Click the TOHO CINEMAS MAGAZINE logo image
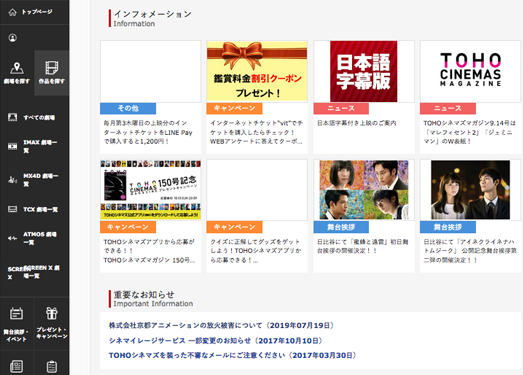523x375 pixels. coord(470,70)
